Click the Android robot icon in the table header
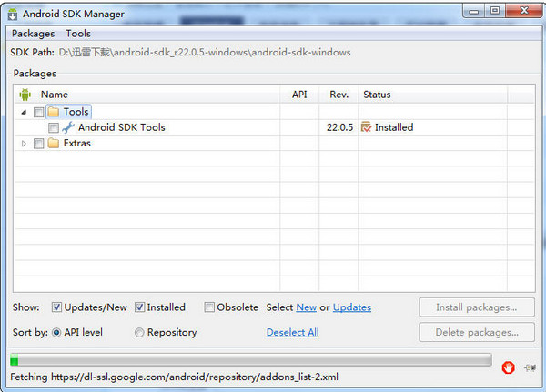This screenshot has height=392, width=546. click(25, 94)
